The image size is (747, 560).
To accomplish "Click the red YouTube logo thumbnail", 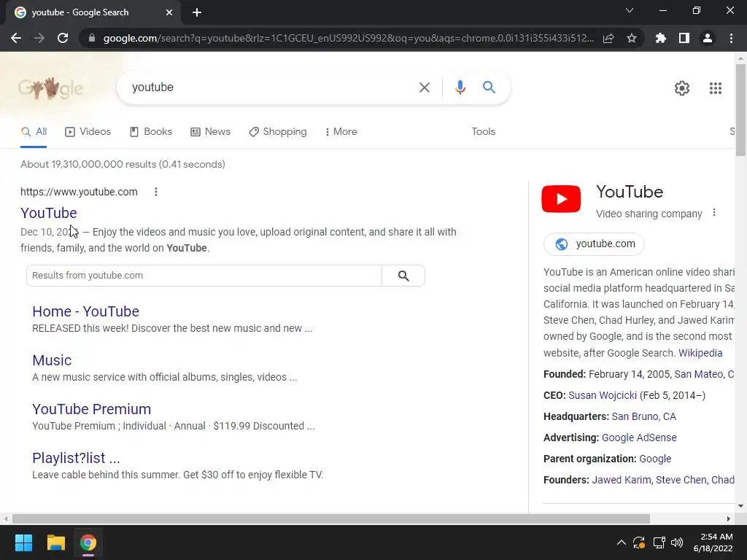I will [x=561, y=198].
